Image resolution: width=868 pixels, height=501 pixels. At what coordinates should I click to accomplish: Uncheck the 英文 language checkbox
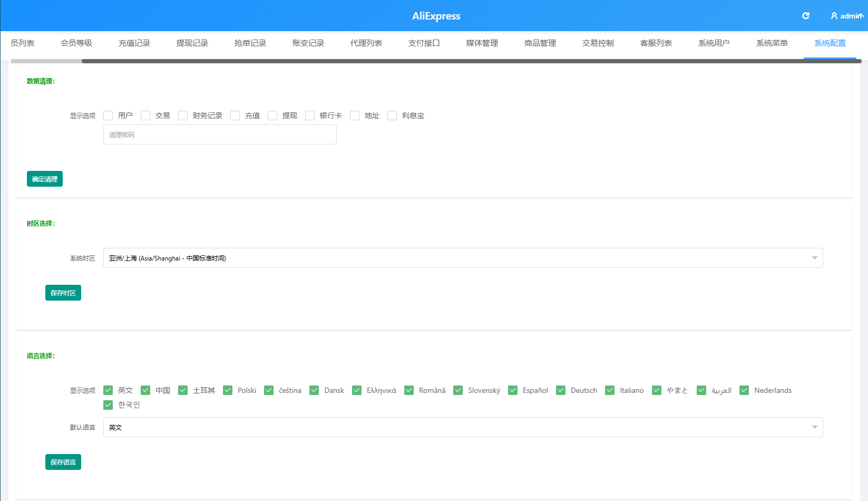108,390
